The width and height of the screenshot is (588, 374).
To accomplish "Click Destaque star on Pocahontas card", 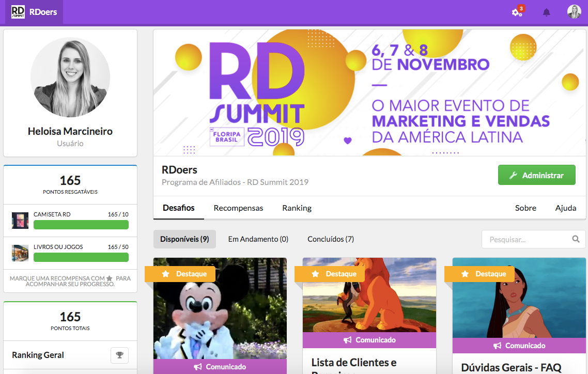I will (x=465, y=274).
